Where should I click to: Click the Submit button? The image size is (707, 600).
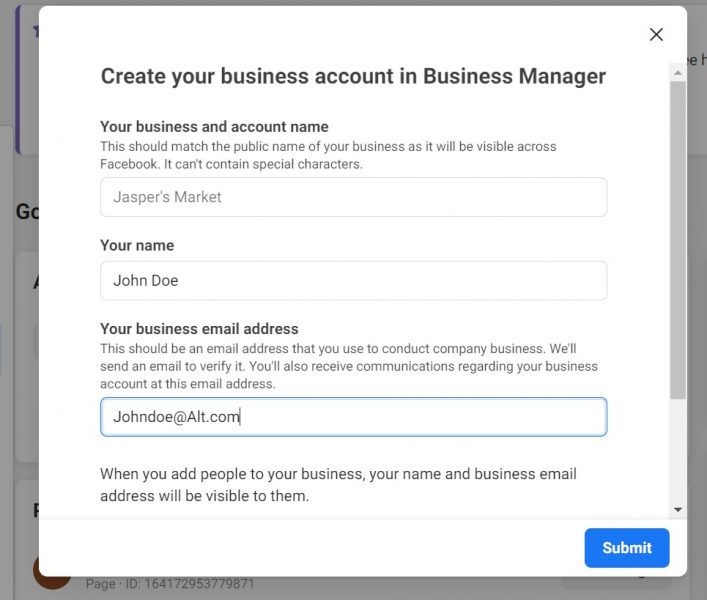[626, 547]
